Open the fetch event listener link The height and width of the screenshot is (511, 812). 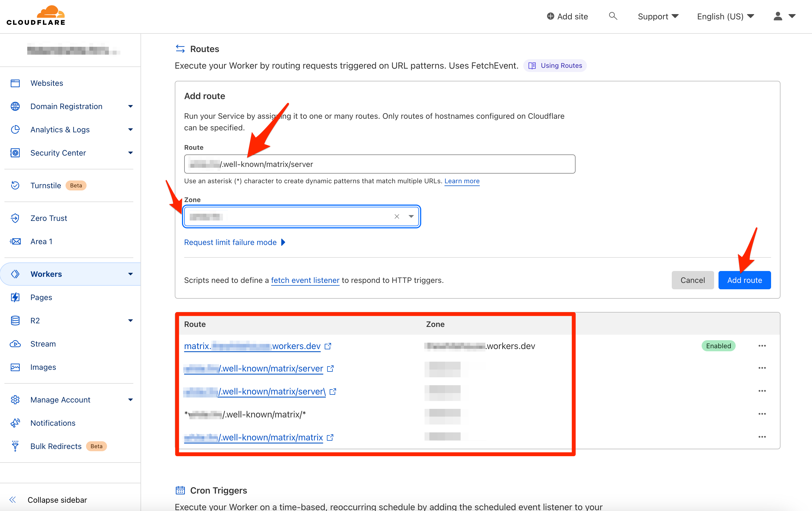[x=305, y=280]
